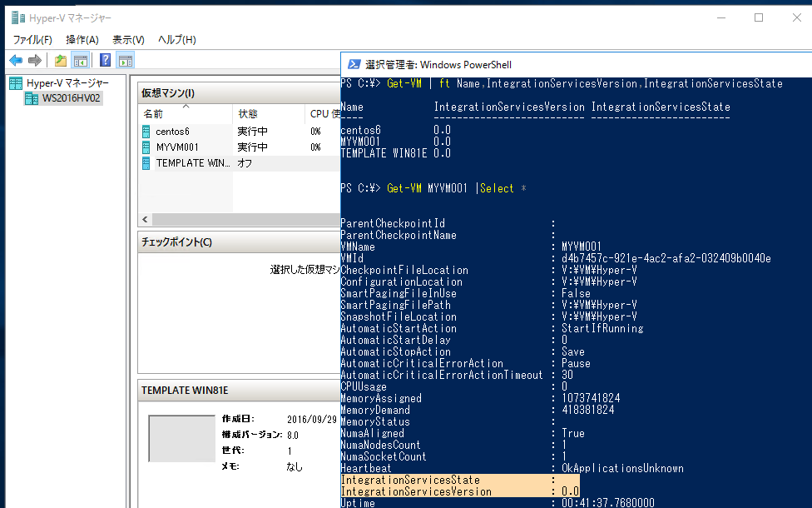Click the scroll-left arrow of VM list
The height and width of the screenshot is (508, 812).
click(145, 219)
